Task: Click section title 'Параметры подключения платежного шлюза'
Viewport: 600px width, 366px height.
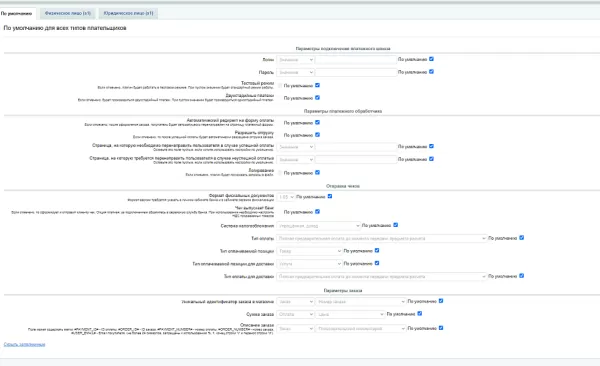Action: pos(343,49)
